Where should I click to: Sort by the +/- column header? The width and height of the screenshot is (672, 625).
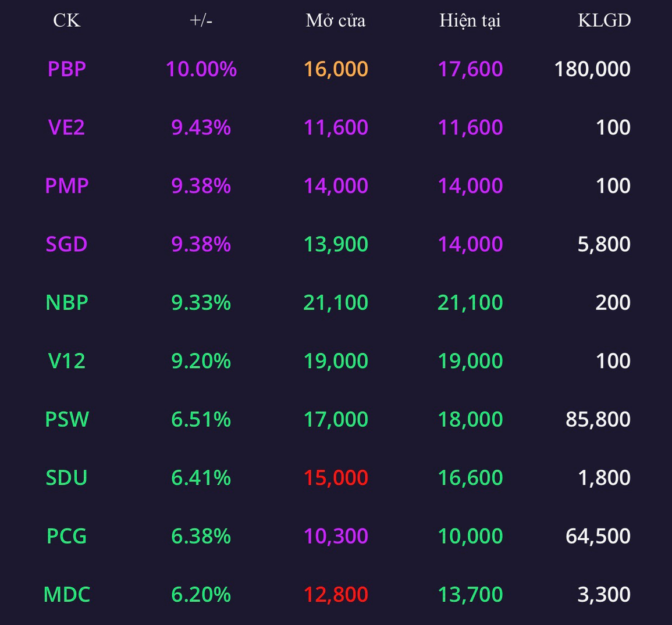(x=201, y=20)
